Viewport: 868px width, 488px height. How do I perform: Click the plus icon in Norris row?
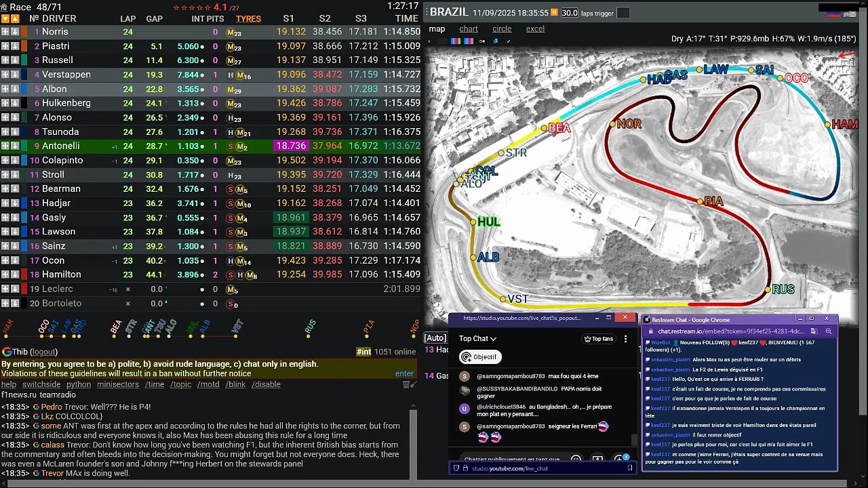pos(5,32)
